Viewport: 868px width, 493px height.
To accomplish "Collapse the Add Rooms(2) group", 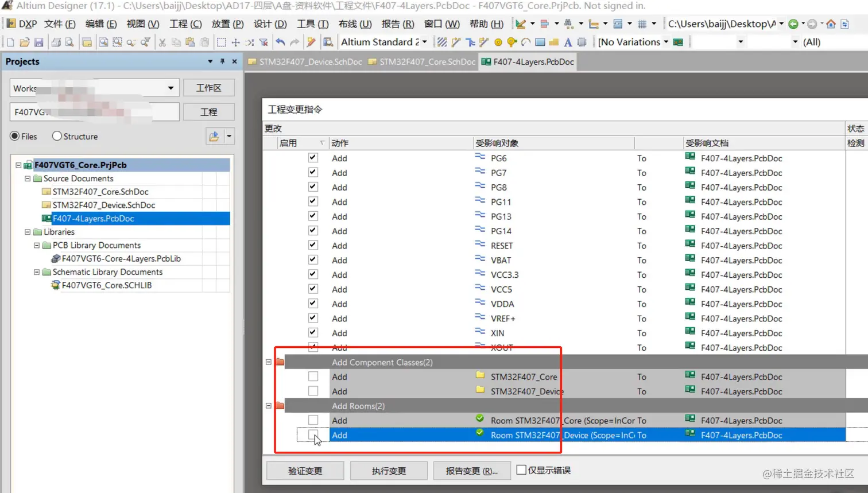I will pos(268,406).
